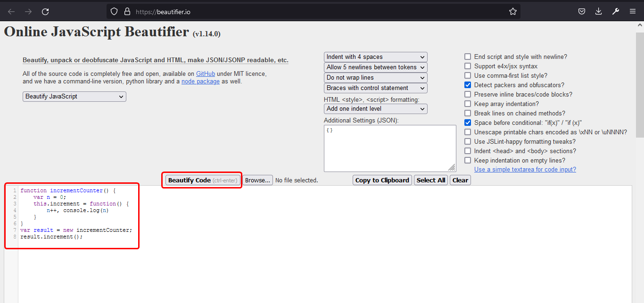This screenshot has width=644, height=303.
Task: Enable Indent head and body sections
Action: pos(468,151)
